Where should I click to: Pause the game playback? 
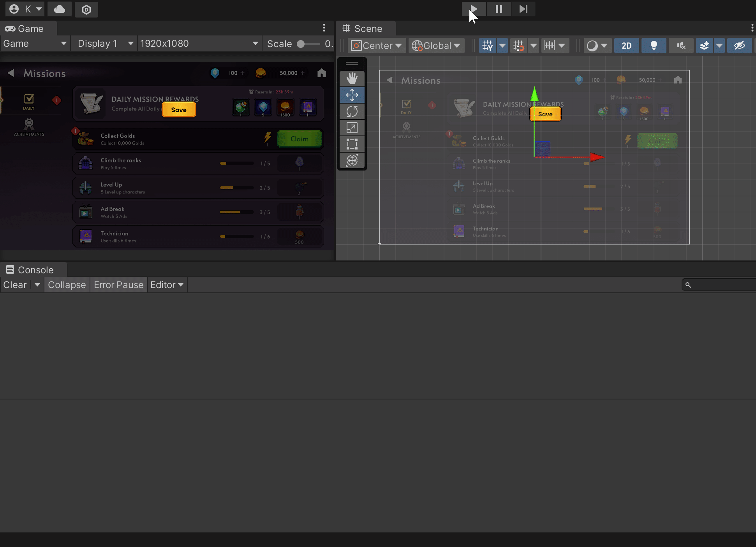click(x=499, y=9)
